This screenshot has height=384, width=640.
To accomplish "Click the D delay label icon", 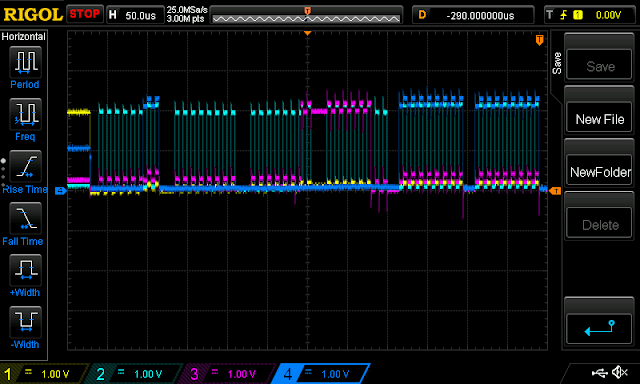I will (422, 15).
